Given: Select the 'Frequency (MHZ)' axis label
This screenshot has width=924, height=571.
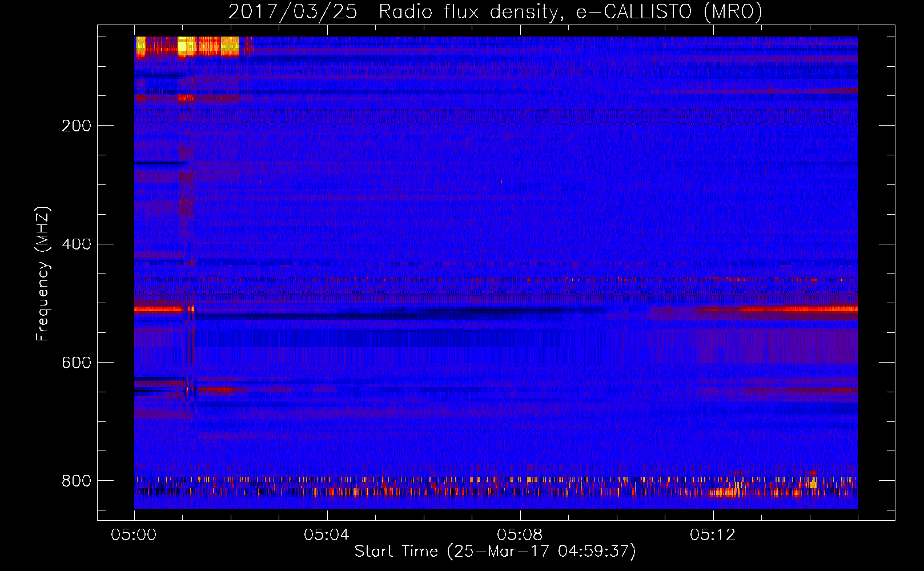Looking at the screenshot, I should [x=43, y=274].
